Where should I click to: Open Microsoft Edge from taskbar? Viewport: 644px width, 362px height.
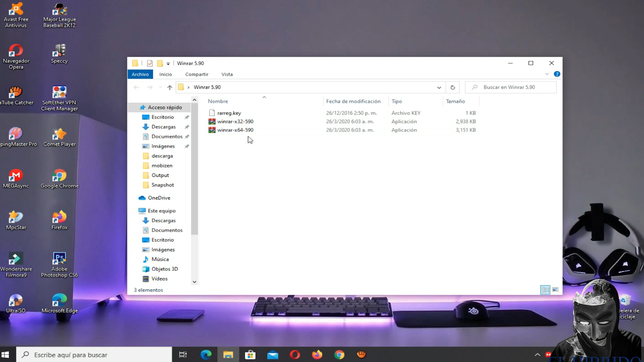pos(206,354)
